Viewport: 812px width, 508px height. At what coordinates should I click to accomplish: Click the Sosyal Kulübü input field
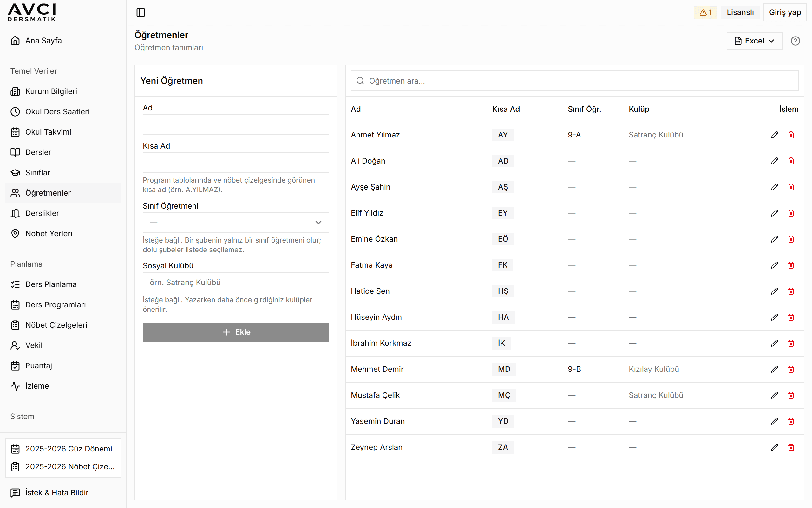236,282
